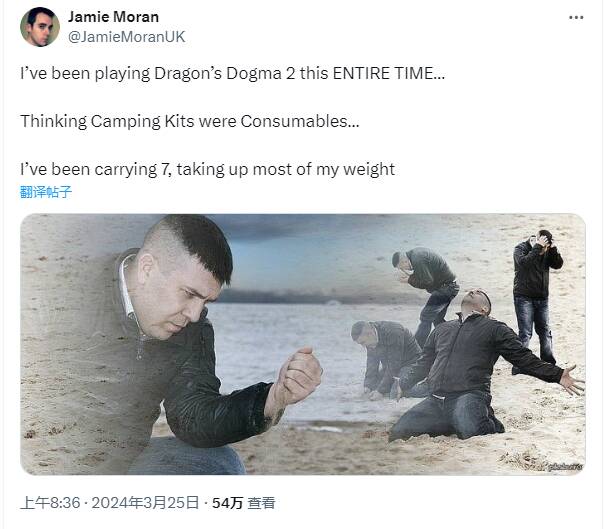The image size is (604, 529).
Task: Click the crouching man touching sand
Action: pyautogui.click(x=385, y=356)
